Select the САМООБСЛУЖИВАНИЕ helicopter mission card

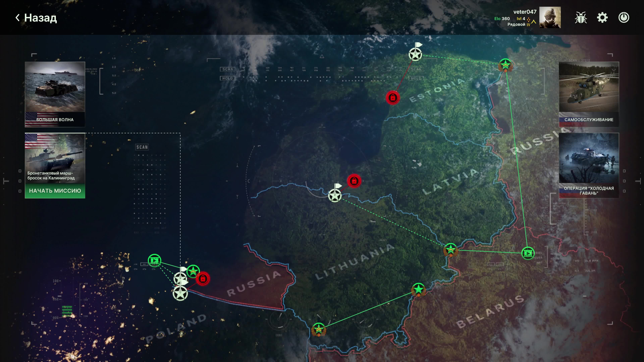[589, 94]
